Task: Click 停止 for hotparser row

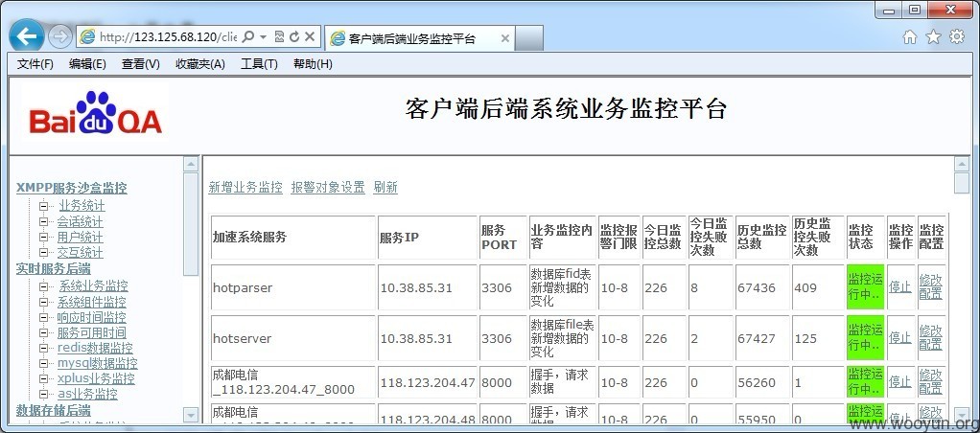Action: (x=900, y=286)
